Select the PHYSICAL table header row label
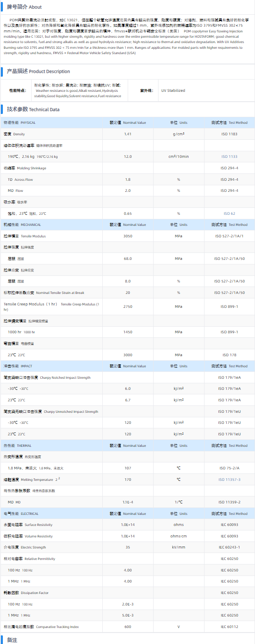The height and width of the screenshot is (644, 255). tap(20, 123)
